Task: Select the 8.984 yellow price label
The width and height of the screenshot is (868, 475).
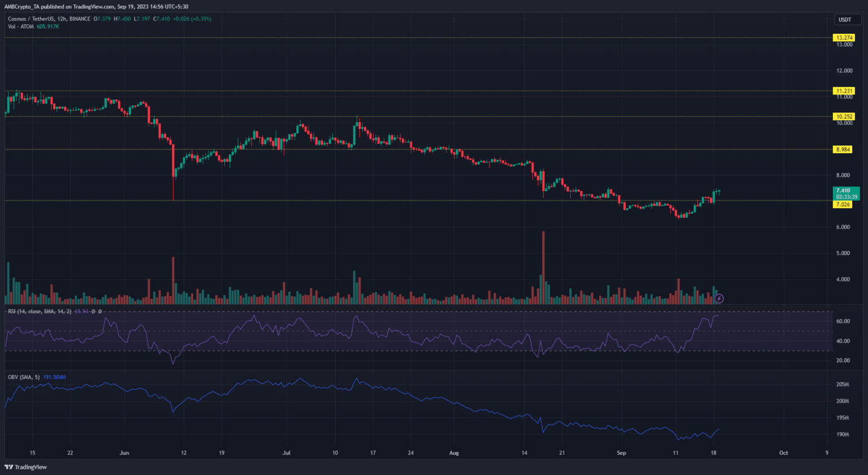Action: point(844,149)
